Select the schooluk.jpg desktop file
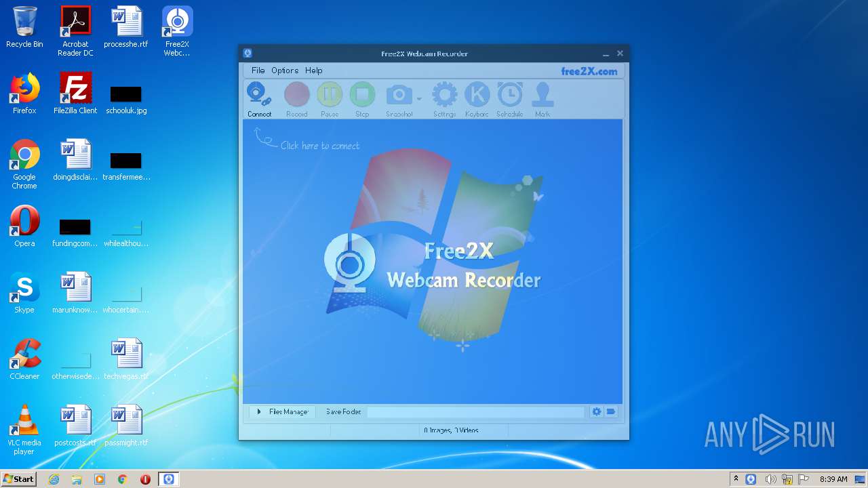Viewport: 868px width, 488px height. (126, 99)
